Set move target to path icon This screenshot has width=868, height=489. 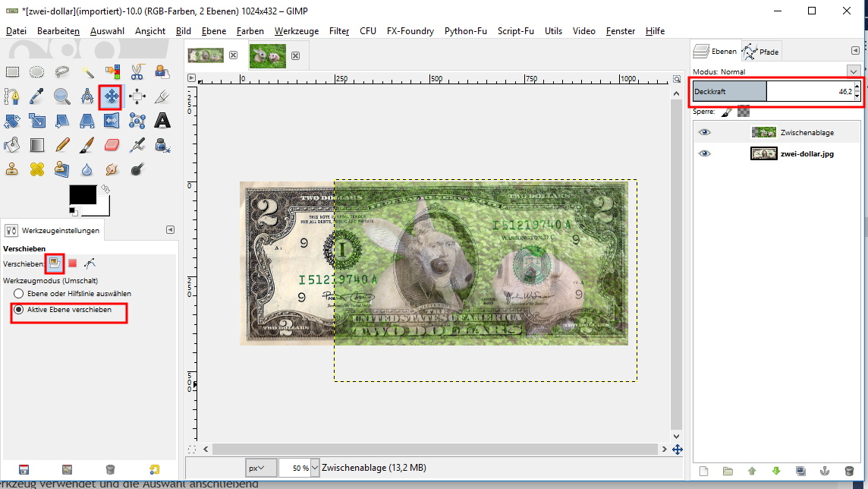90,263
